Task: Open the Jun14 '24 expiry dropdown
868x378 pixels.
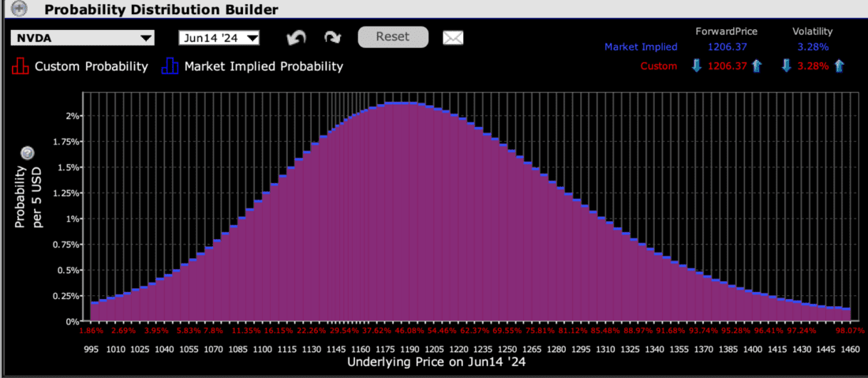Action: click(x=219, y=38)
